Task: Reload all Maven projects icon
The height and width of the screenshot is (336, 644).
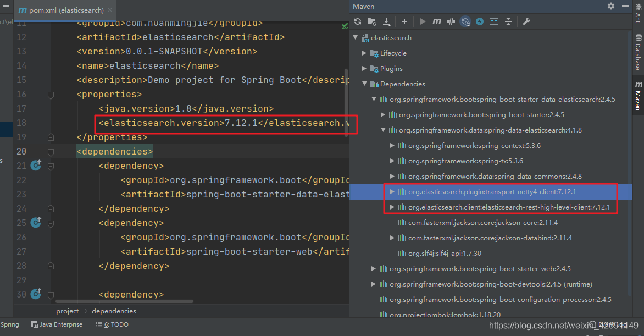Action: tap(358, 21)
